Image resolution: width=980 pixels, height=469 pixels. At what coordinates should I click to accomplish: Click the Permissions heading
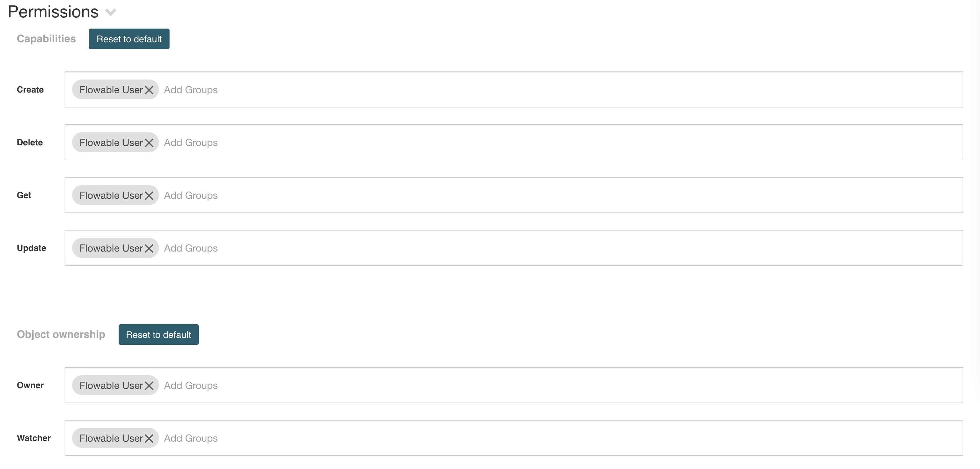coord(53,12)
